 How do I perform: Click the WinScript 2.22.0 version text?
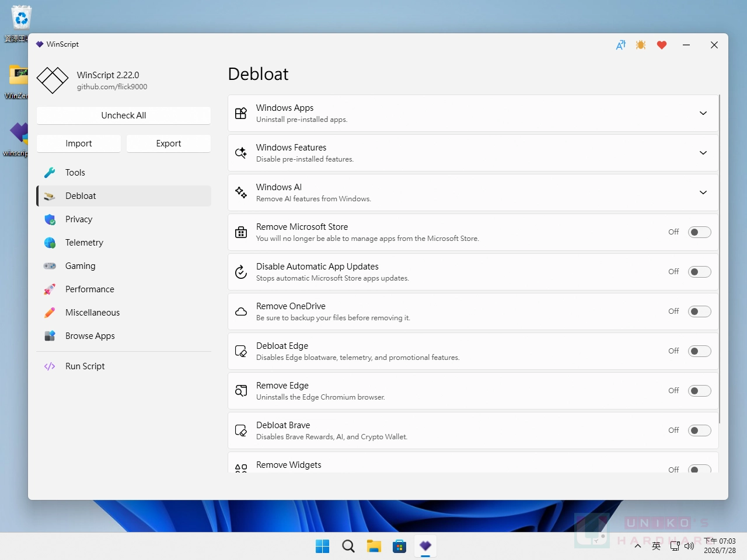point(108,75)
